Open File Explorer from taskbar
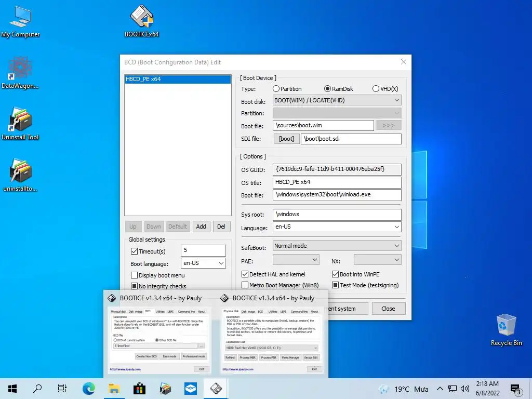The height and width of the screenshot is (399, 532). [x=114, y=389]
